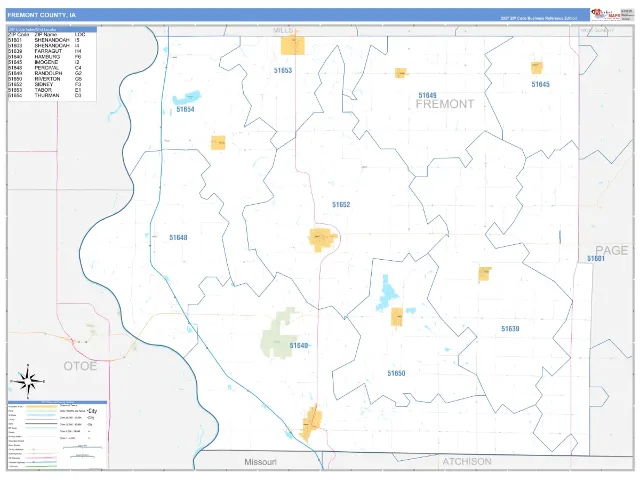This screenshot has width=640, height=480.
Task: Click the 51639 FARRAGUT row in index table
Action: (x=47, y=51)
